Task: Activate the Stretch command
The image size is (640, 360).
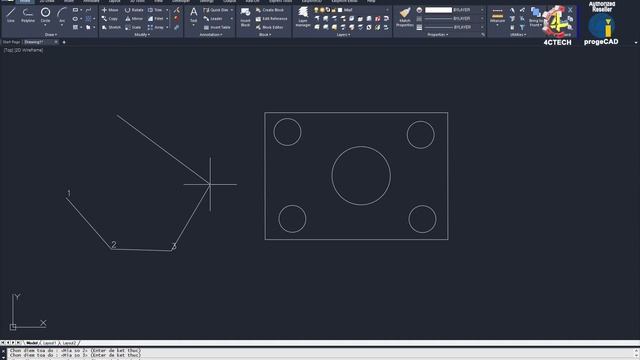Action: click(x=111, y=27)
